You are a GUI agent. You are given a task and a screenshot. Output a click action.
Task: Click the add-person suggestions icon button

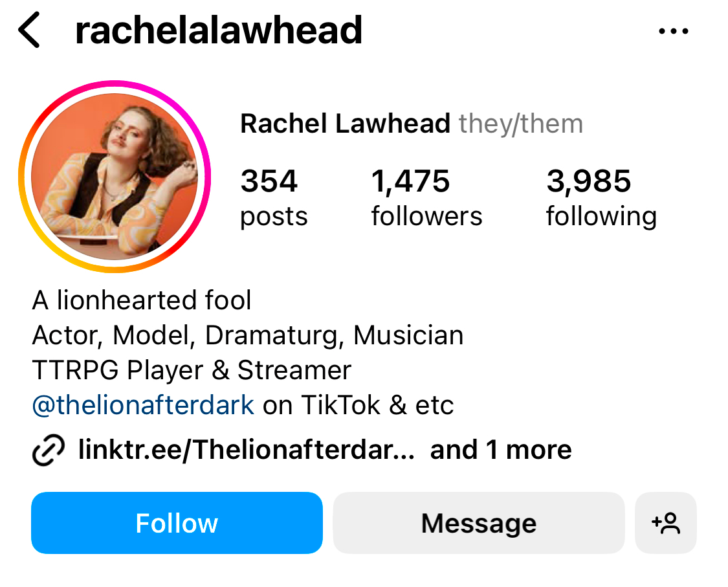pos(665,523)
